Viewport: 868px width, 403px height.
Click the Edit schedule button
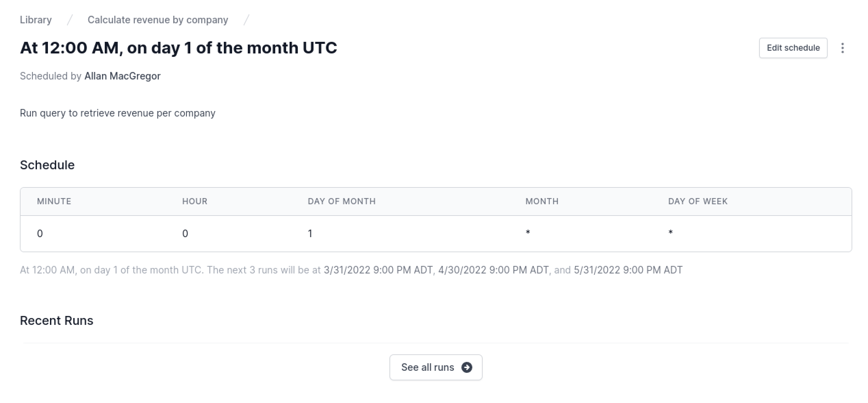pos(793,48)
